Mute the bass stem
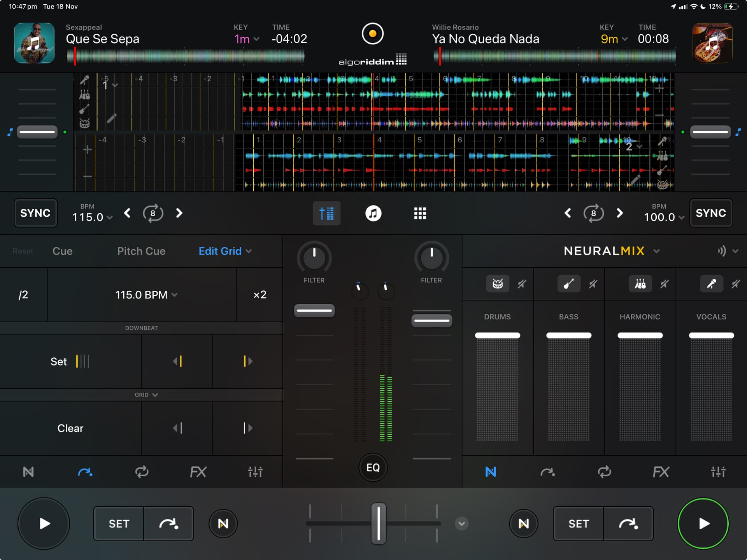This screenshot has width=747, height=560. pyautogui.click(x=593, y=284)
